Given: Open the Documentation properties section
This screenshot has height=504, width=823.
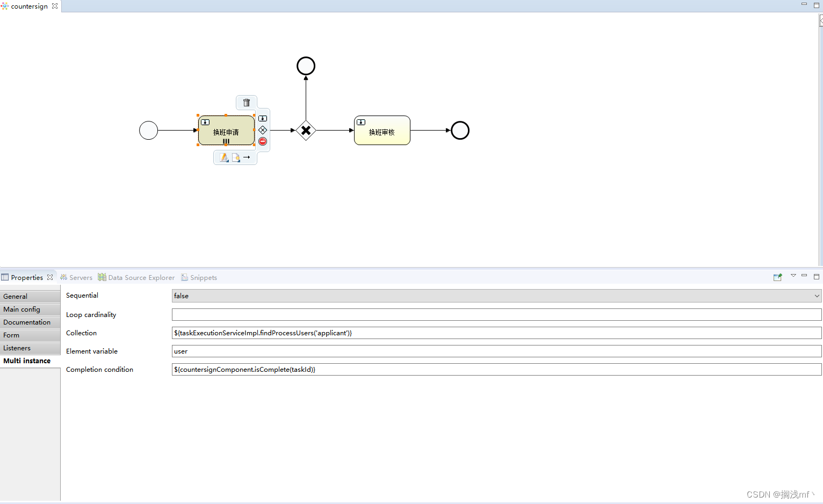Looking at the screenshot, I should coord(30,322).
